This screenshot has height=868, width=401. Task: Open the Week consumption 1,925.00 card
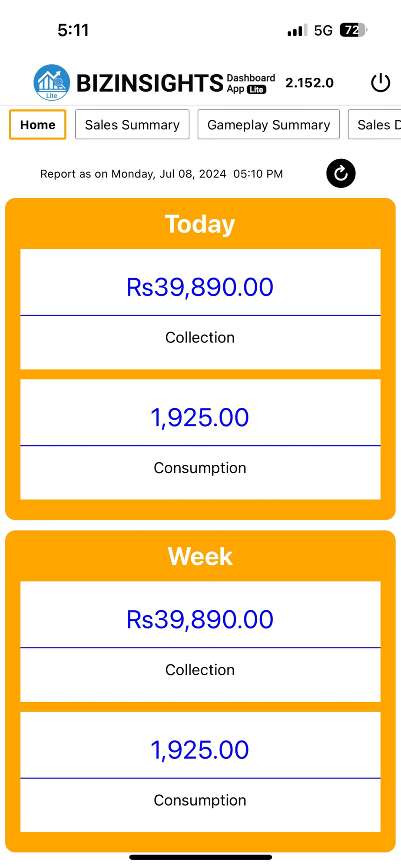click(200, 772)
